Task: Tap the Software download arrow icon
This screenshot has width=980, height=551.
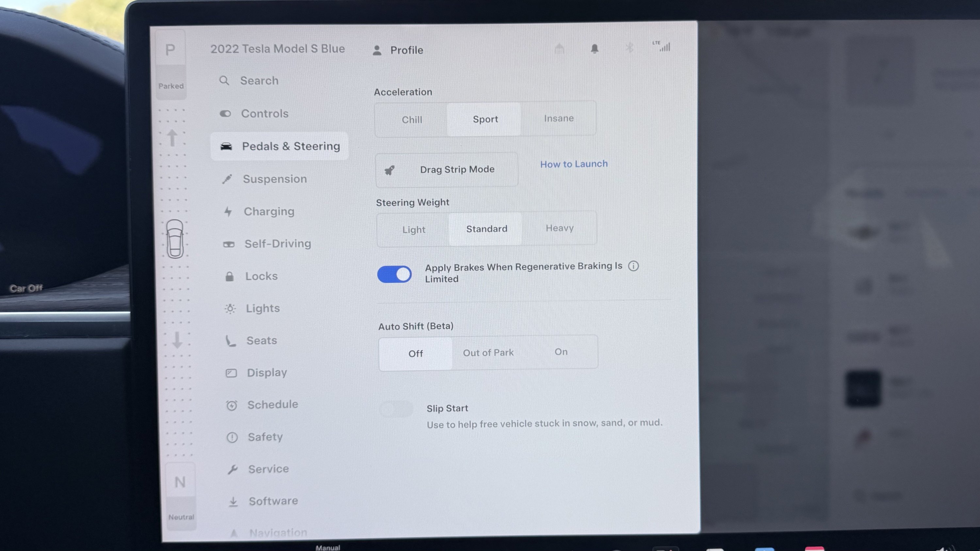Action: [x=233, y=502]
